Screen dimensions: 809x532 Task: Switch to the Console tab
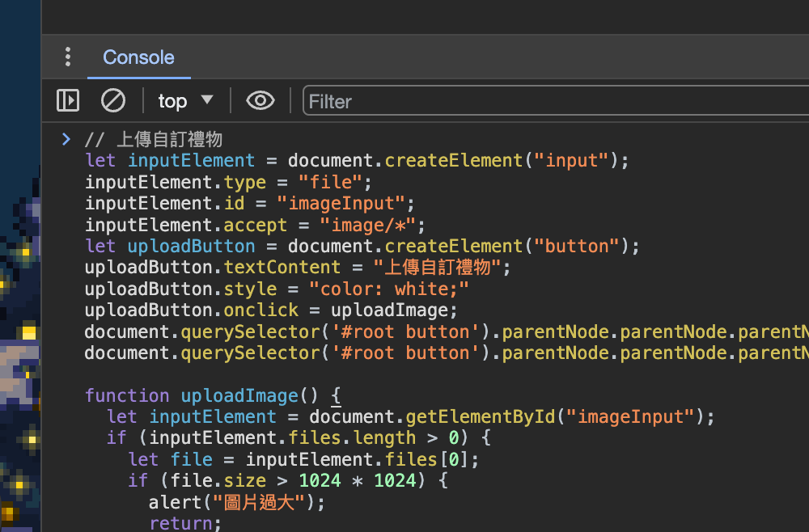pos(138,57)
